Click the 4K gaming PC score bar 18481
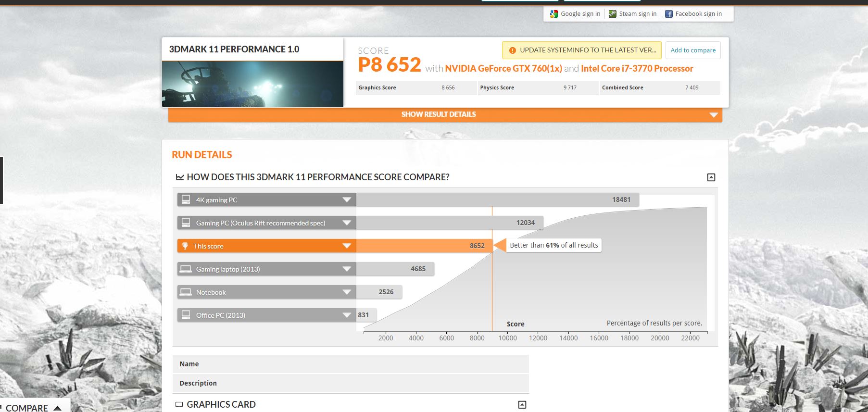The width and height of the screenshot is (868, 412). tap(498, 200)
